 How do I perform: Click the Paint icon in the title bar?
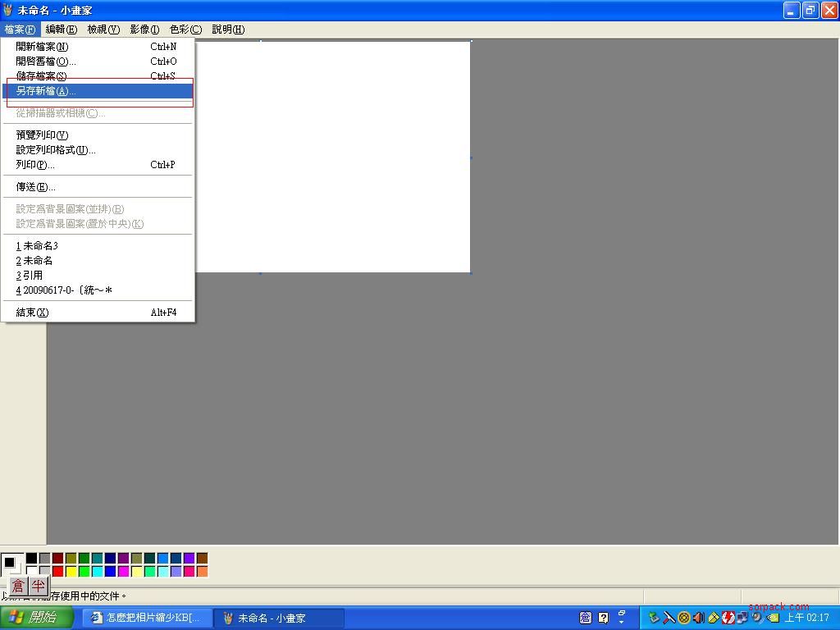pyautogui.click(x=8, y=10)
